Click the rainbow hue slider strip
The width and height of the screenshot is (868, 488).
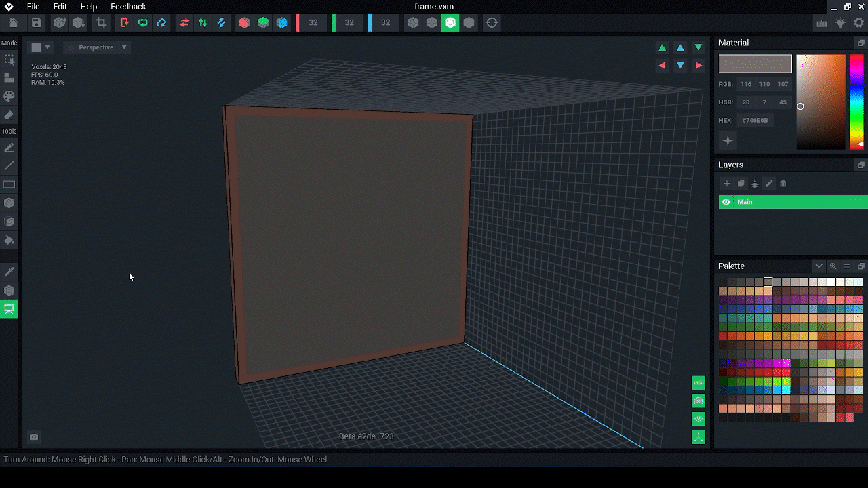856,102
